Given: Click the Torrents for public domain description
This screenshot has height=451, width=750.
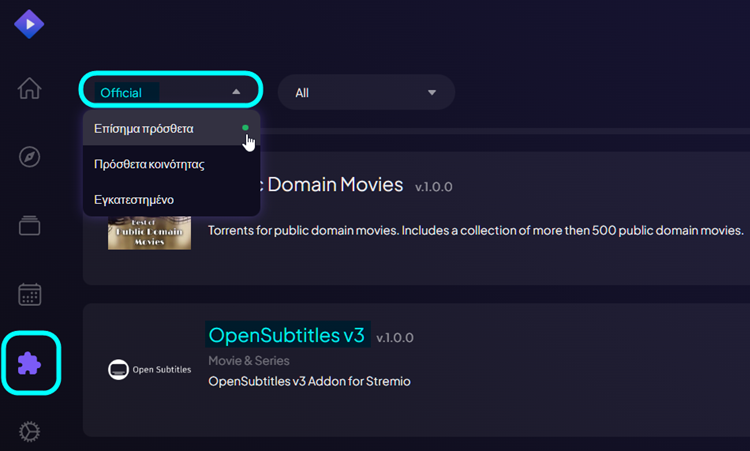Looking at the screenshot, I should pyautogui.click(x=475, y=230).
